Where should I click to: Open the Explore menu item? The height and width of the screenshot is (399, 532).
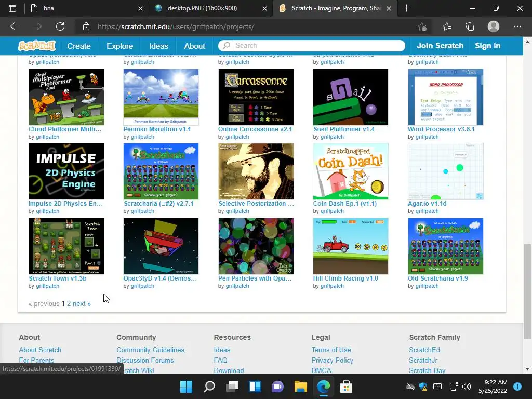click(x=119, y=46)
